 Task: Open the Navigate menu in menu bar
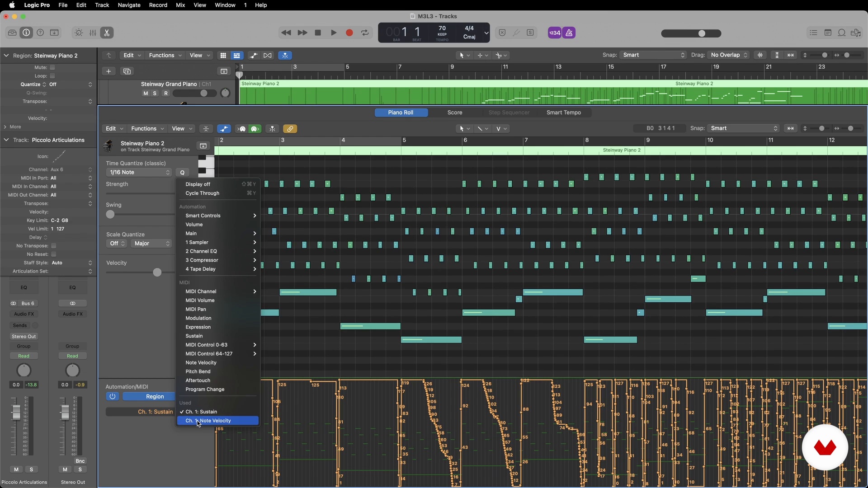pyautogui.click(x=129, y=5)
